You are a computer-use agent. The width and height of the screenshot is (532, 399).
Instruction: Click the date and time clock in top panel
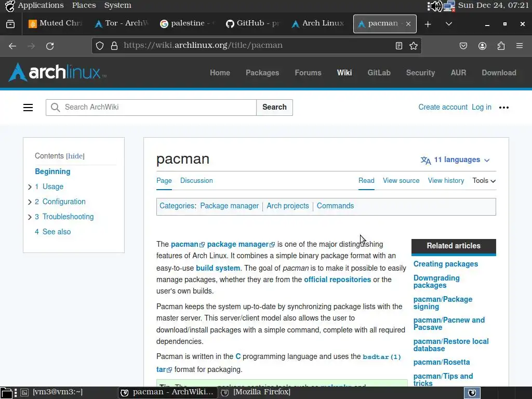coord(493,5)
